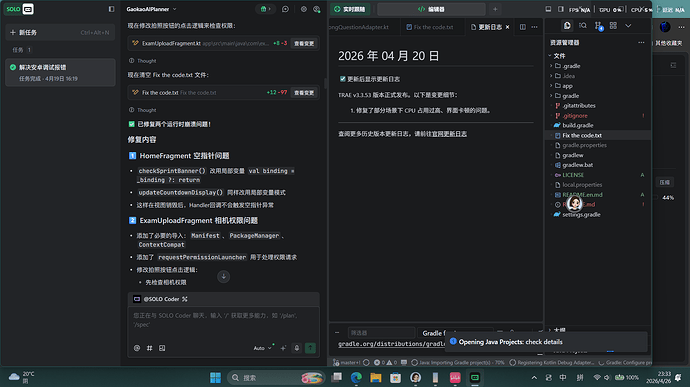Viewport: 690px width, 387px height.
Task: Click the icon with green dot in chat header
Action: tap(316, 9)
